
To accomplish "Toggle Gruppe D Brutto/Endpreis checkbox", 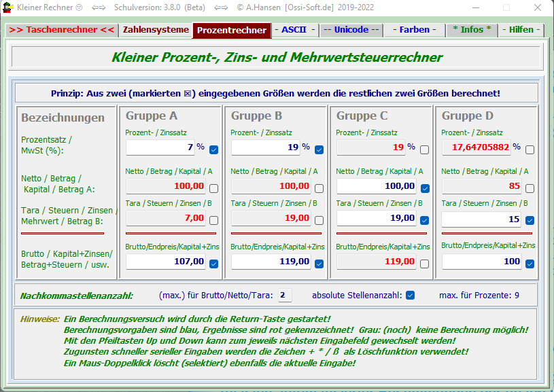I will (x=530, y=264).
